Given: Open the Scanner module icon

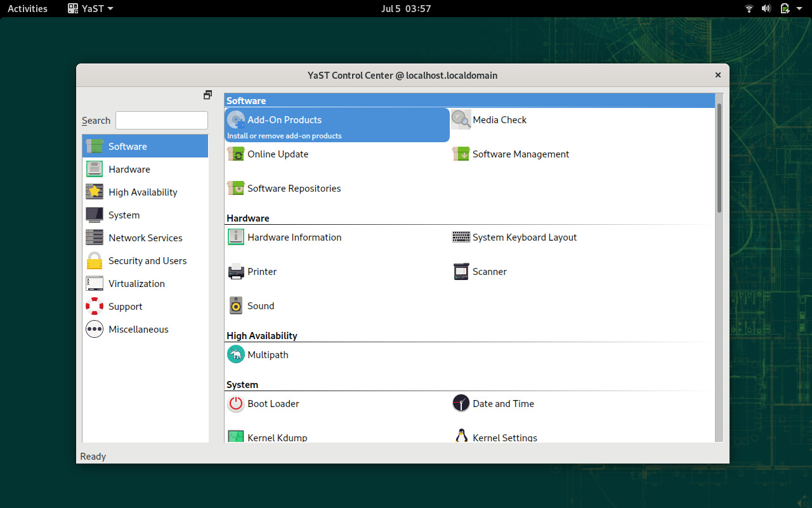Looking at the screenshot, I should 461,272.
